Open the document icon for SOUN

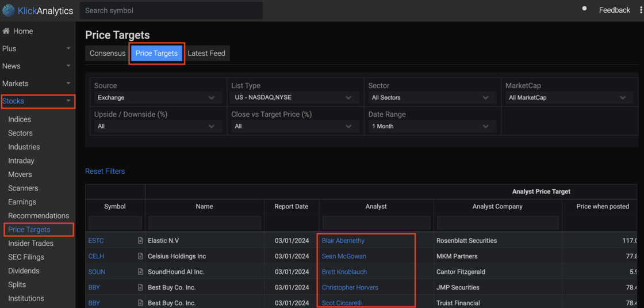pyautogui.click(x=140, y=272)
